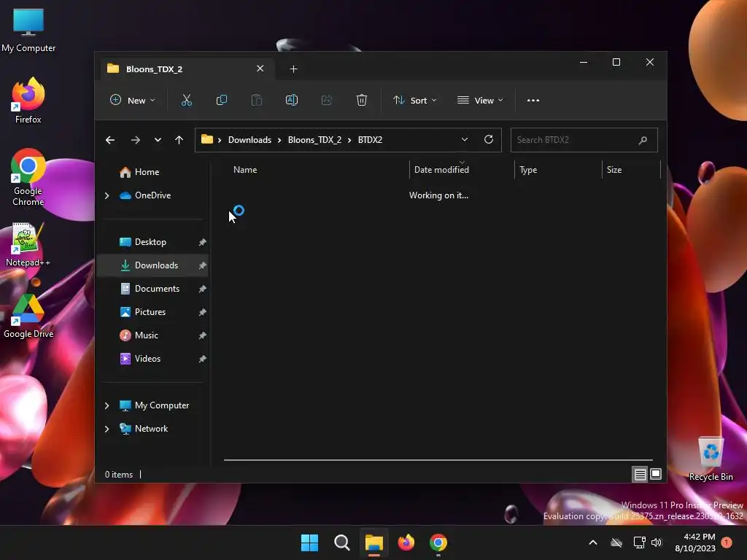Expand address bar history dropdown
The width and height of the screenshot is (747, 560).
pos(465,139)
